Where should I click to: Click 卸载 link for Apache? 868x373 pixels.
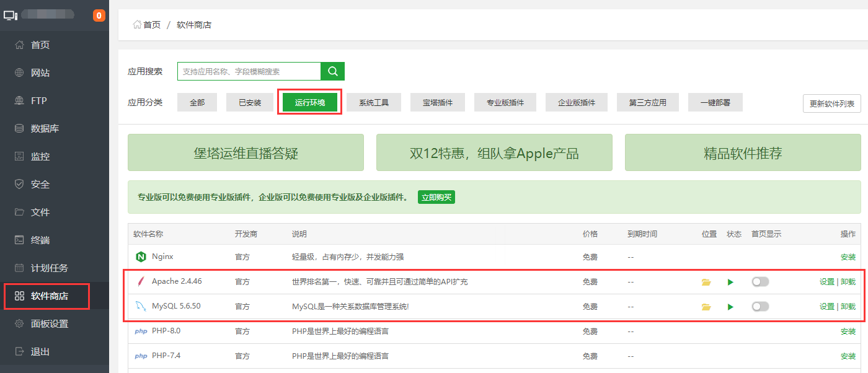[x=848, y=282]
